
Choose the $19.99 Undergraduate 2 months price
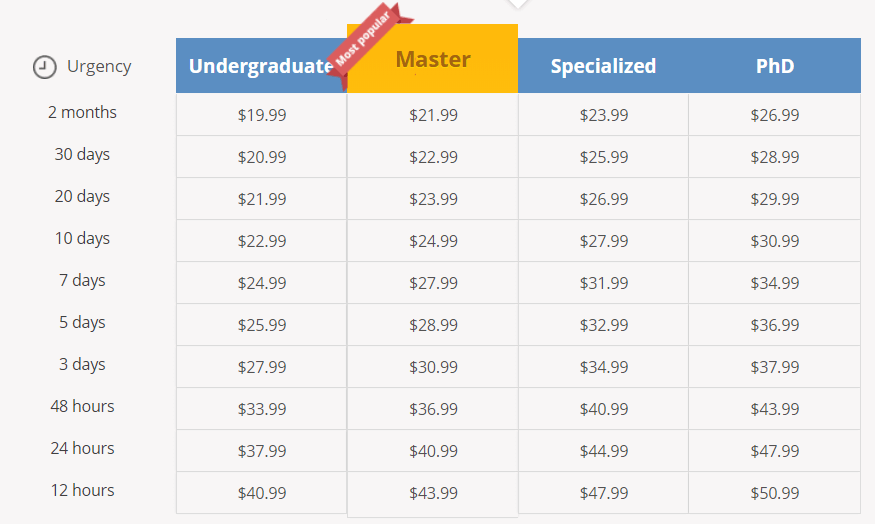pos(262,114)
